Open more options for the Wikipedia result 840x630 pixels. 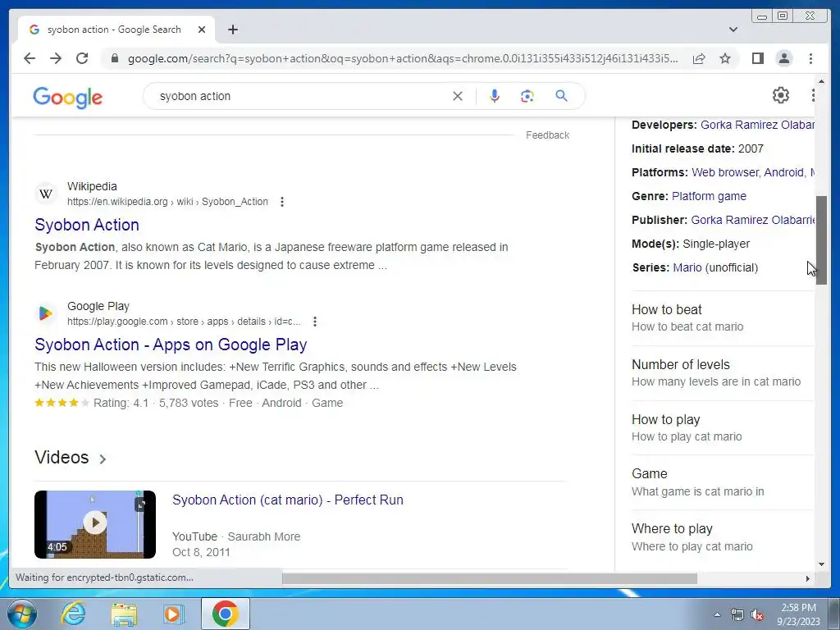pyautogui.click(x=282, y=202)
